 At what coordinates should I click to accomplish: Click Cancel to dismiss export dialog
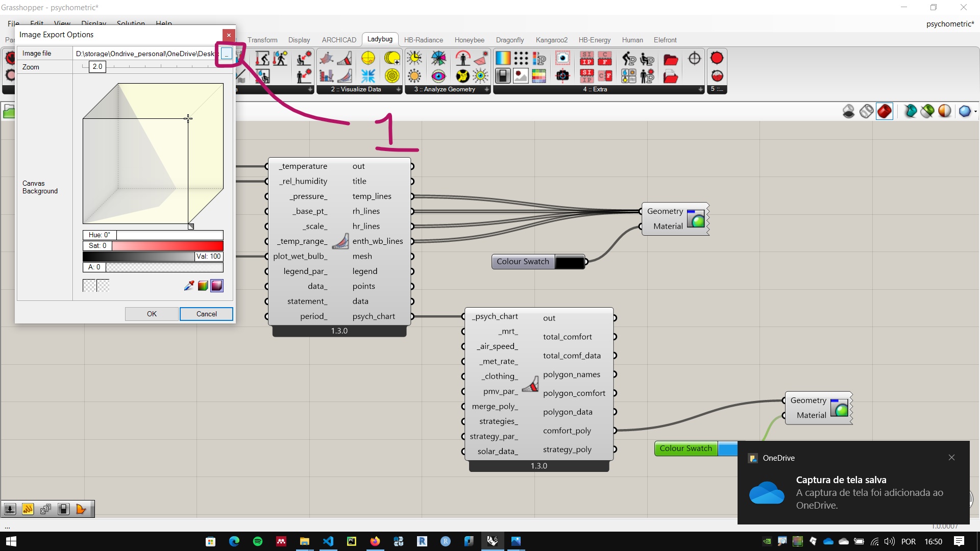[x=206, y=314]
